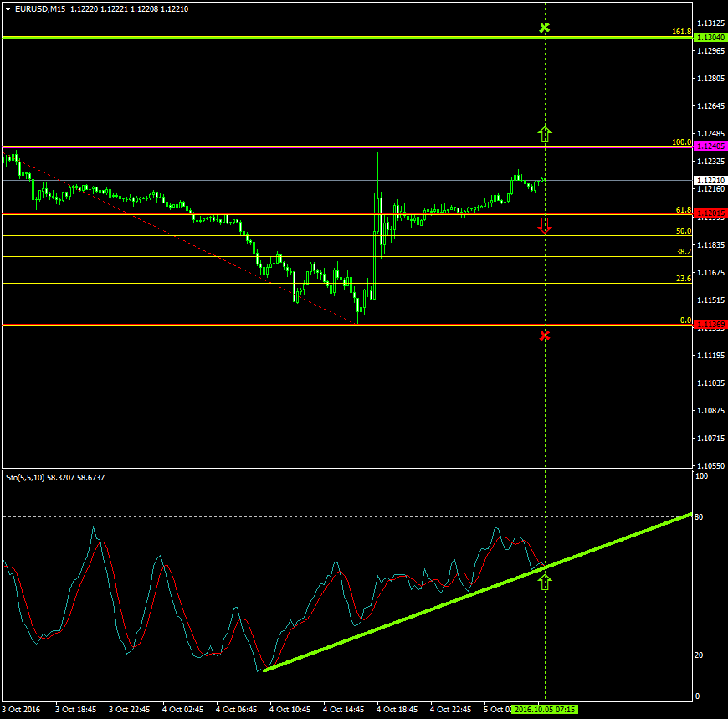This screenshot has width=728, height=719.
Task: Click the green 1.13040 price label
Action: 710,38
